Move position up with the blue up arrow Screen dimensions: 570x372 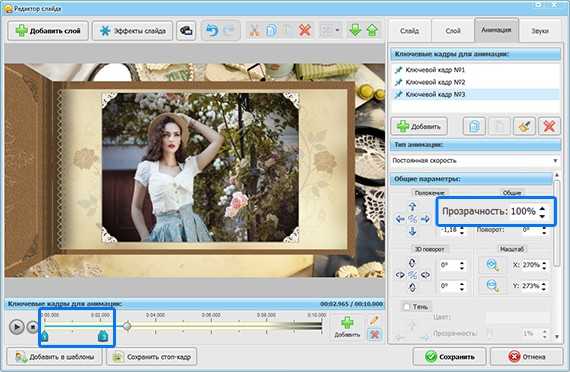[x=412, y=207]
